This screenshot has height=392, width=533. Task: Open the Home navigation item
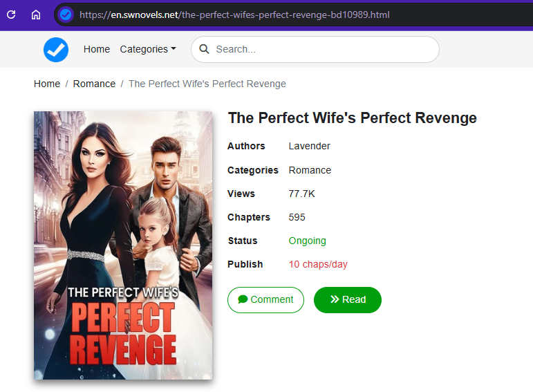[x=97, y=49]
